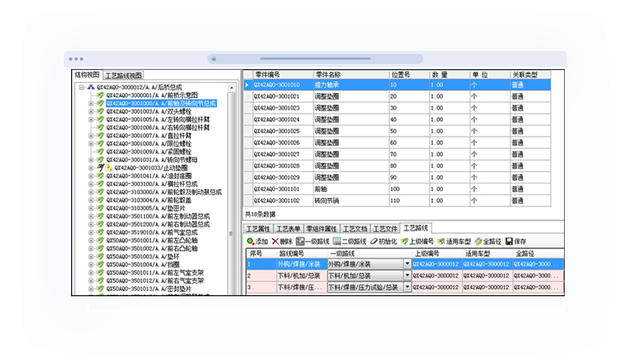The image size is (630, 364).
Task: Expand the 前轮毂及制动鼓总成 tree node
Action: pyautogui.click(x=91, y=192)
